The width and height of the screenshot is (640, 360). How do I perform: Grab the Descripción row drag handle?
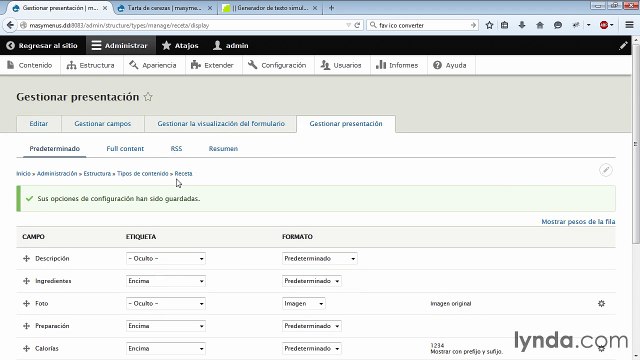27,258
